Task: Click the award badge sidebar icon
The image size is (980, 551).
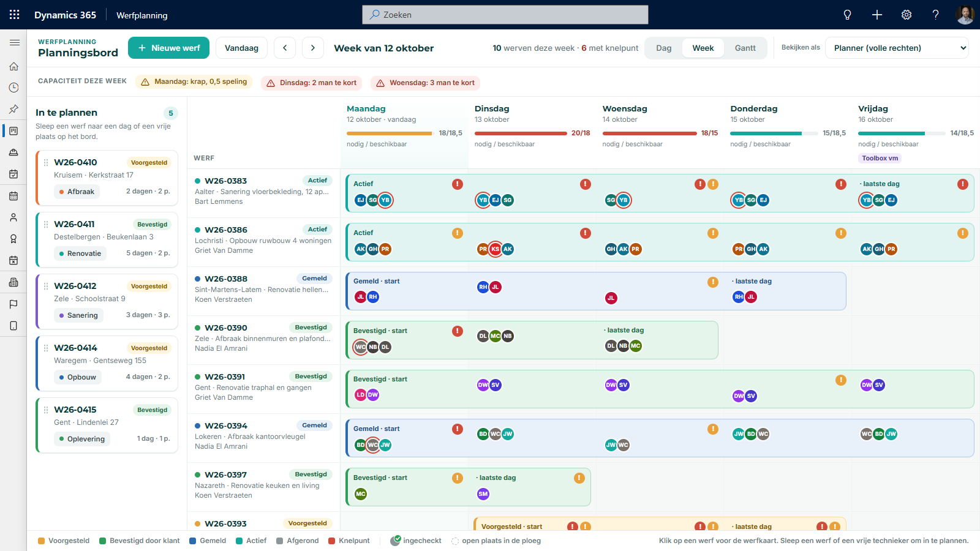Action: pos(13,239)
